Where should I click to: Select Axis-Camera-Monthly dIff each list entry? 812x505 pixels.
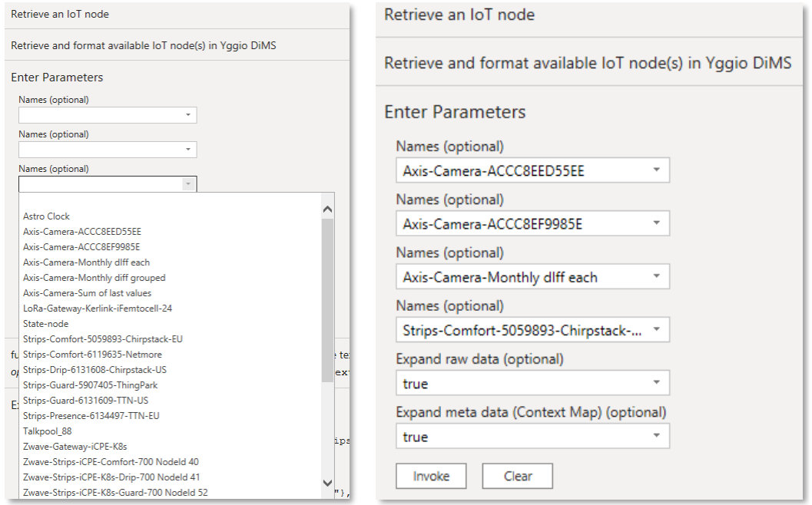click(x=86, y=262)
